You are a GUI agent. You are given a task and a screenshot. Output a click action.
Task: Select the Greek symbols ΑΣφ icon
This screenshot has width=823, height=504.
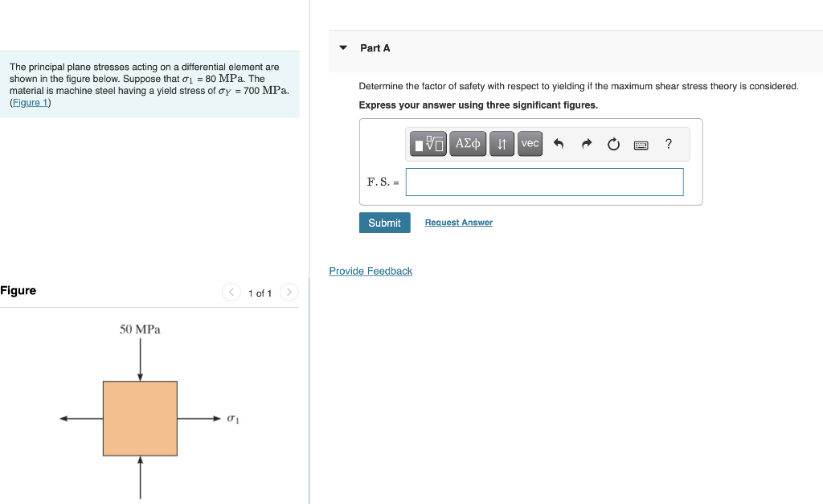(x=467, y=143)
